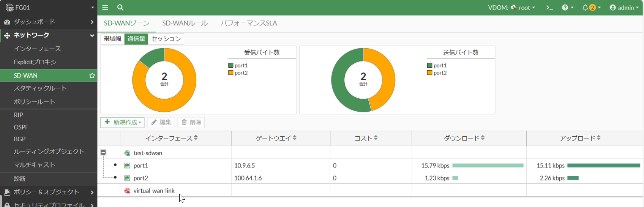This screenshot has height=207, width=644.
Task: Click the hamburger menu toggle icon
Action: [105, 8]
